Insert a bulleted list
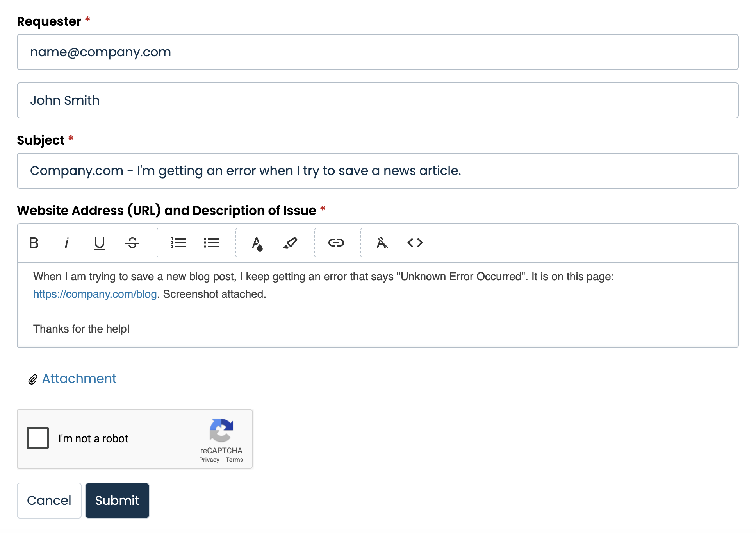 click(211, 243)
